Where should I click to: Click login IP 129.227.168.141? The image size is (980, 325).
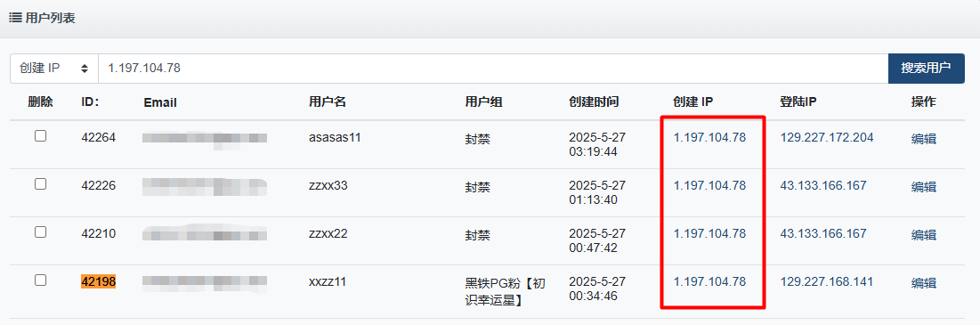pyautogui.click(x=827, y=282)
